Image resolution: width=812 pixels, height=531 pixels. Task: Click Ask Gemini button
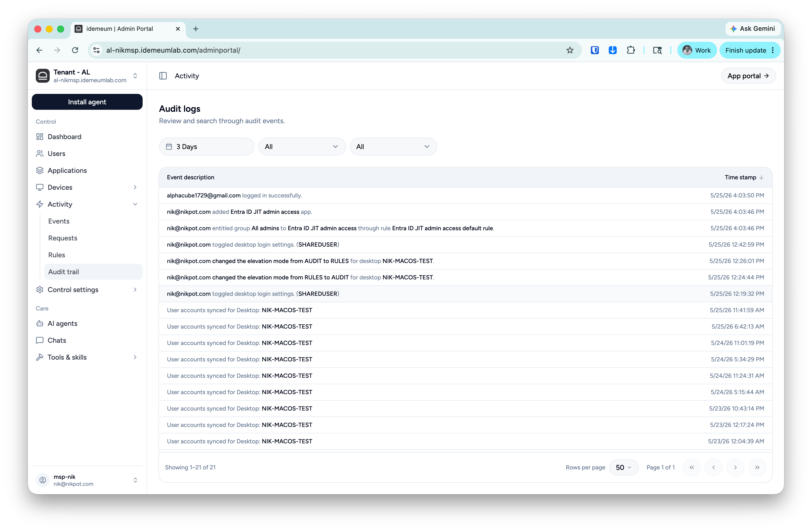(753, 29)
